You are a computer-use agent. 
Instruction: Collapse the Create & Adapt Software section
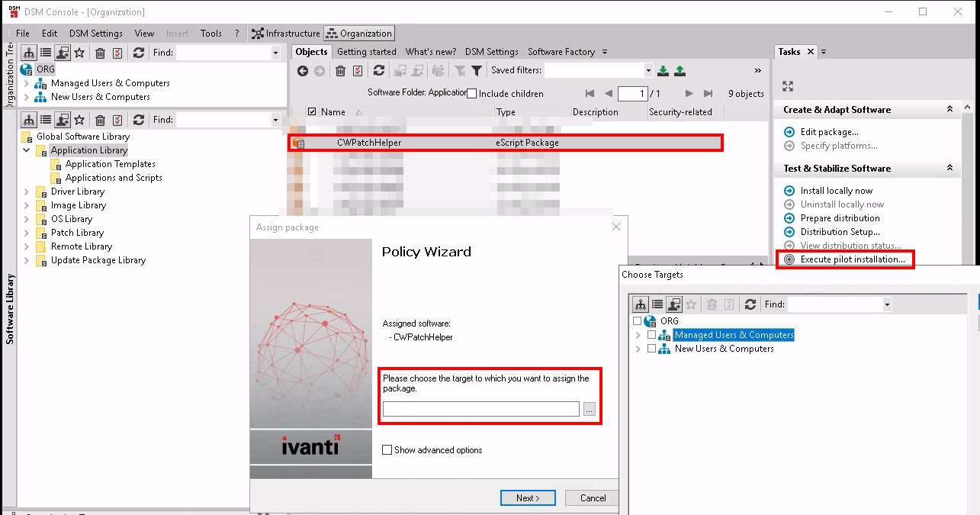949,110
